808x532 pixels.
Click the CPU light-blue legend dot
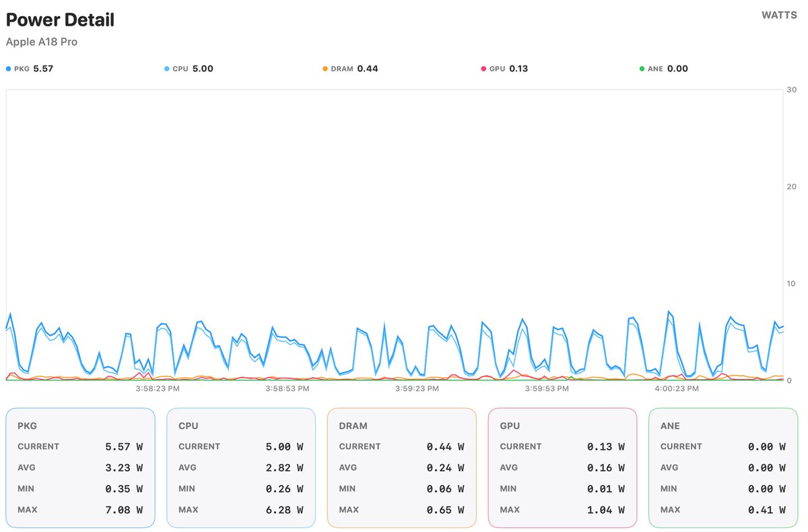click(x=167, y=69)
